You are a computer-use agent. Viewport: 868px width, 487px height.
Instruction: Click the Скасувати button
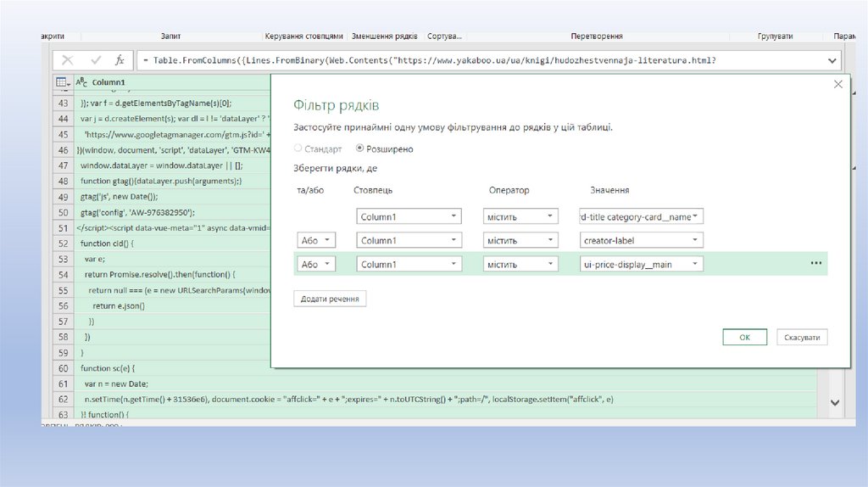coord(801,337)
